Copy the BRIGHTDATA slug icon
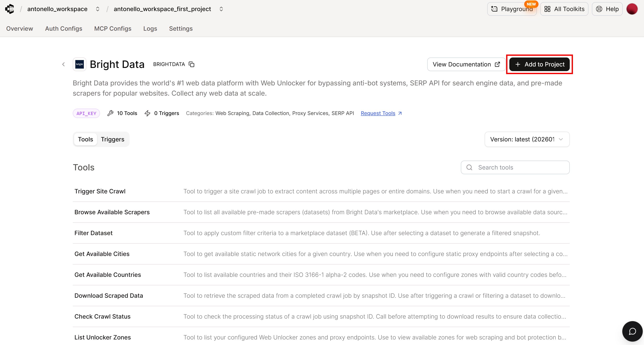 (191, 64)
